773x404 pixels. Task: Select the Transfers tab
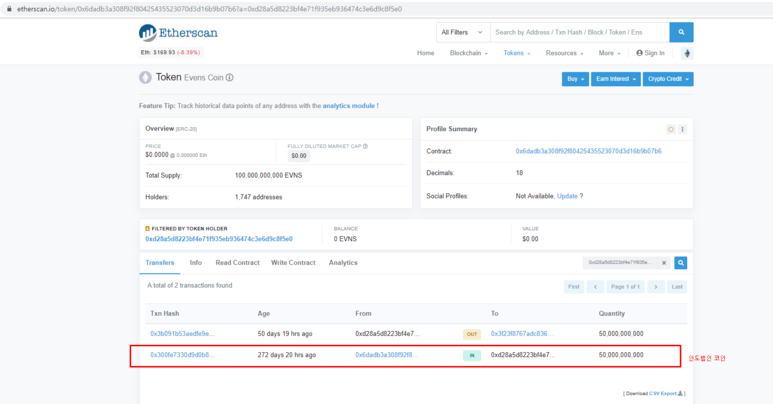(x=160, y=263)
